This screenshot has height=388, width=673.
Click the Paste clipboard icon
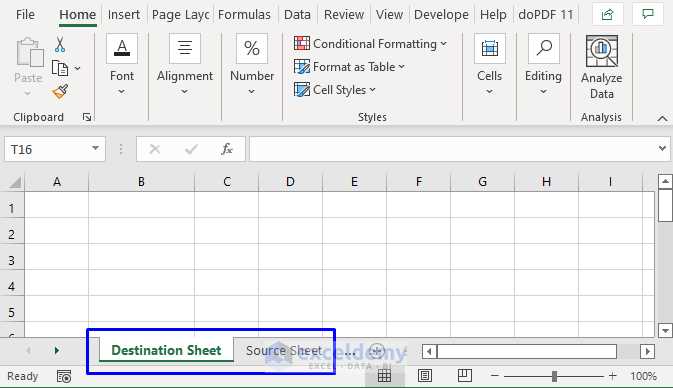29,52
